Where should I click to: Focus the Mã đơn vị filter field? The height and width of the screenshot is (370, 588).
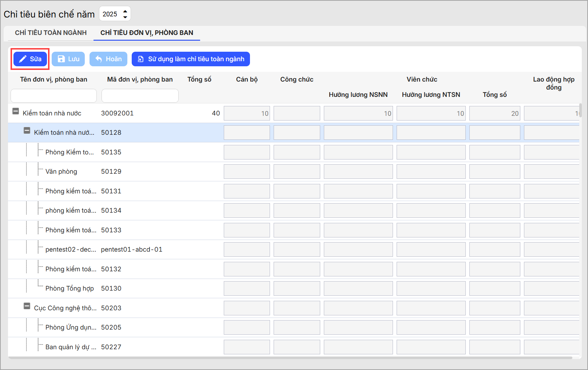(x=140, y=96)
